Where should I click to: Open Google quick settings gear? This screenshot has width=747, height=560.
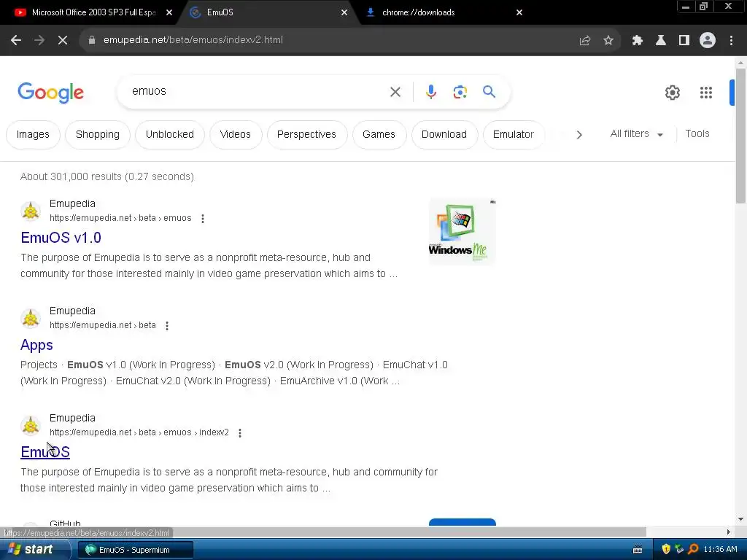672,93
